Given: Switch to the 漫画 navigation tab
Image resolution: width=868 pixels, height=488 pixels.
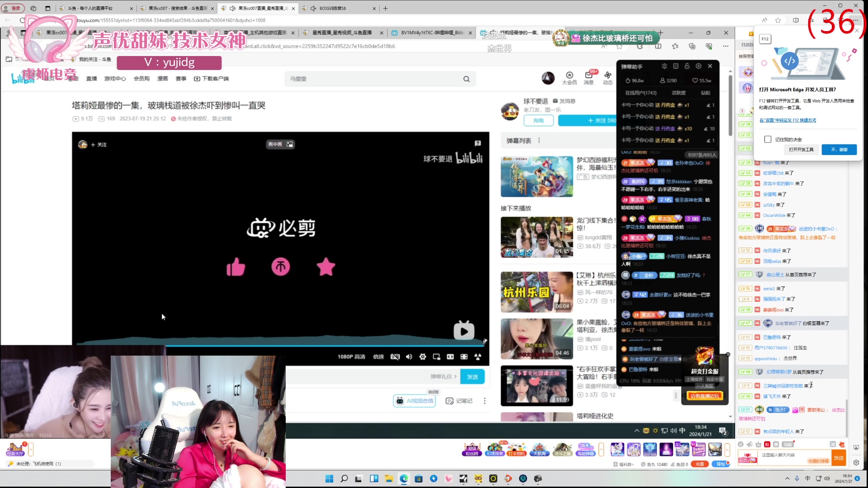Looking at the screenshot, I should tap(162, 78).
